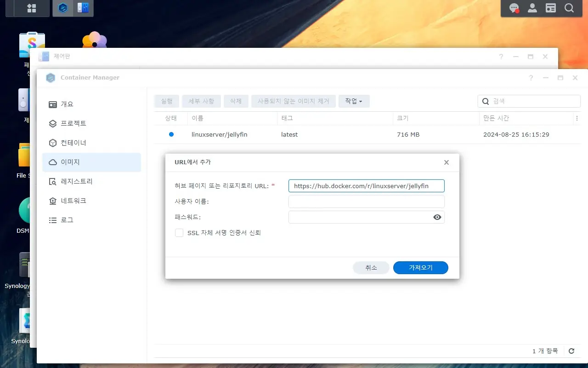Refresh the image list
The image size is (588, 368).
571,350
